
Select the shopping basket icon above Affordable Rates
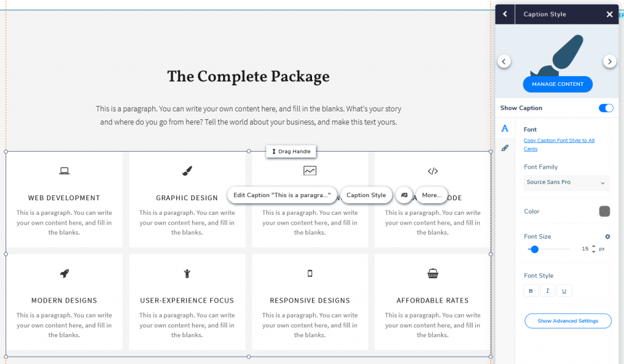pos(433,273)
